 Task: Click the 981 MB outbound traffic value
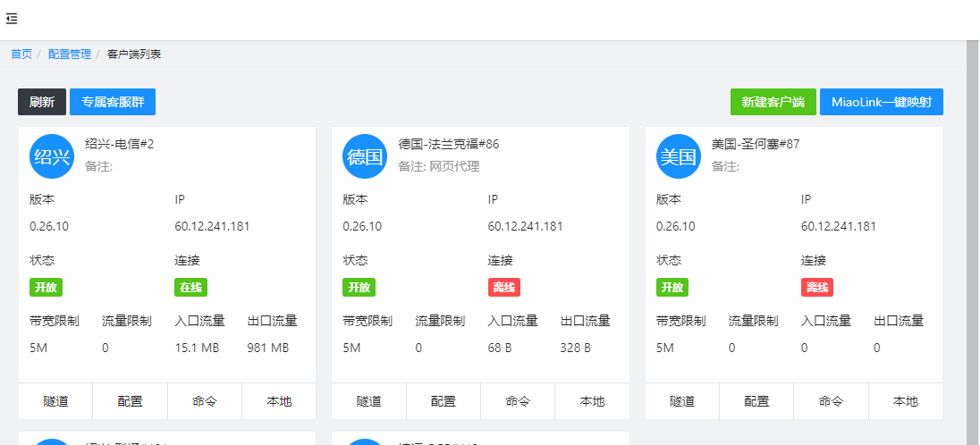point(268,348)
